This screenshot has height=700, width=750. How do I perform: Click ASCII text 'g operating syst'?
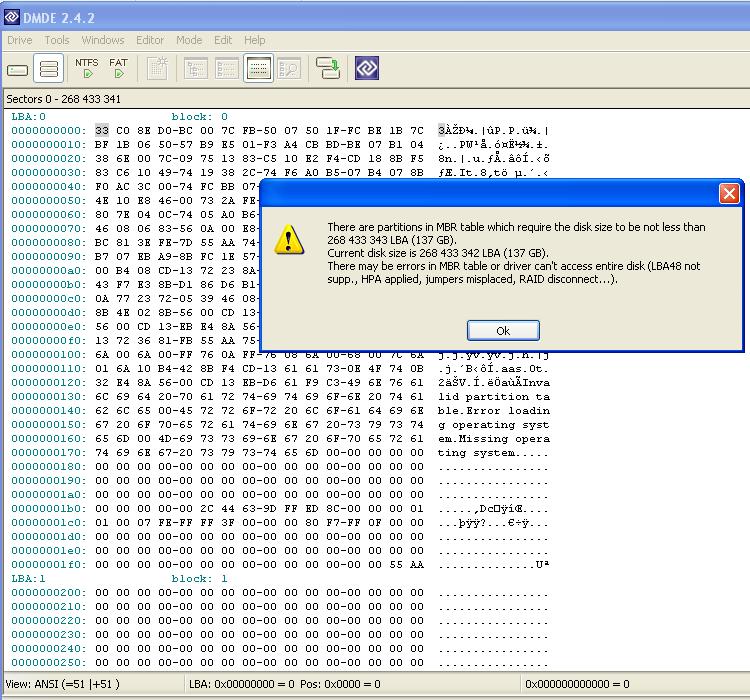[494, 424]
